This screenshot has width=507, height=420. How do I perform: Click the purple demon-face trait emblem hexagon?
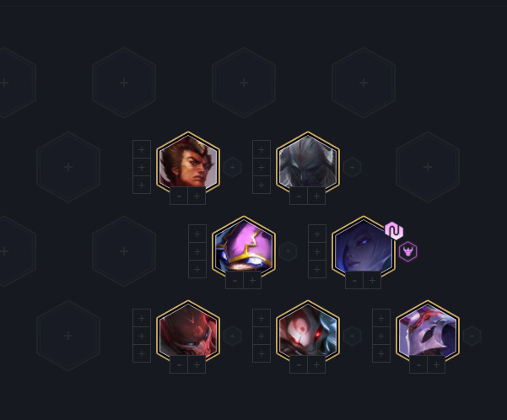tap(408, 251)
